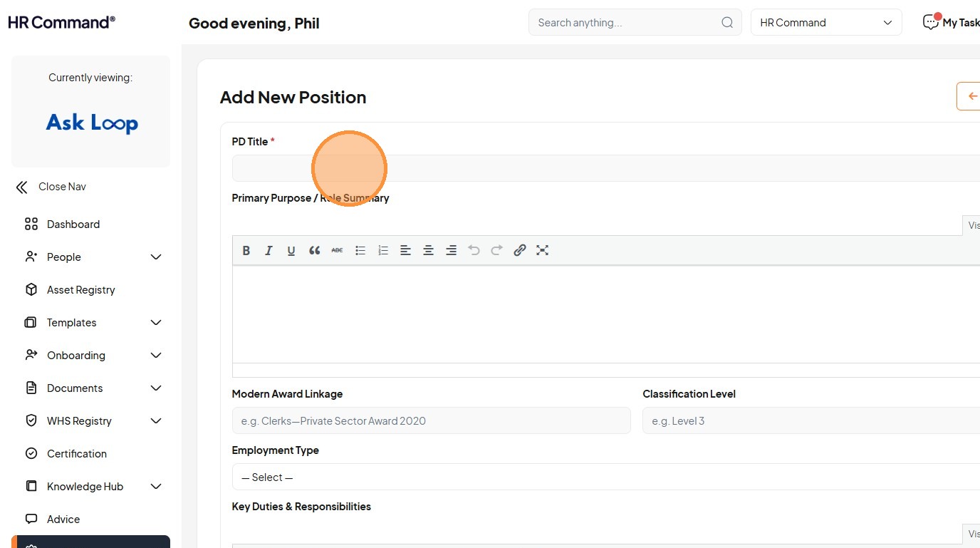The height and width of the screenshot is (548, 980).
Task: Center-align text in the editor
Action: coord(428,250)
